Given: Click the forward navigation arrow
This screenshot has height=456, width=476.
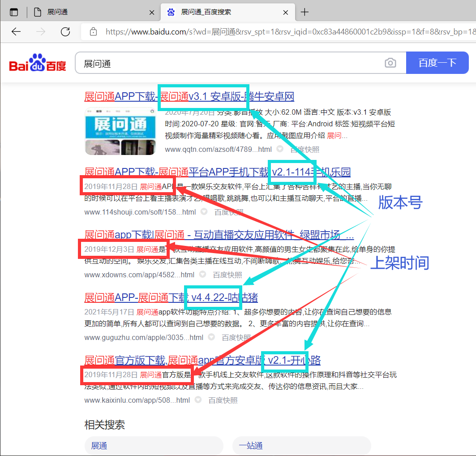Looking at the screenshot, I should [41, 31].
